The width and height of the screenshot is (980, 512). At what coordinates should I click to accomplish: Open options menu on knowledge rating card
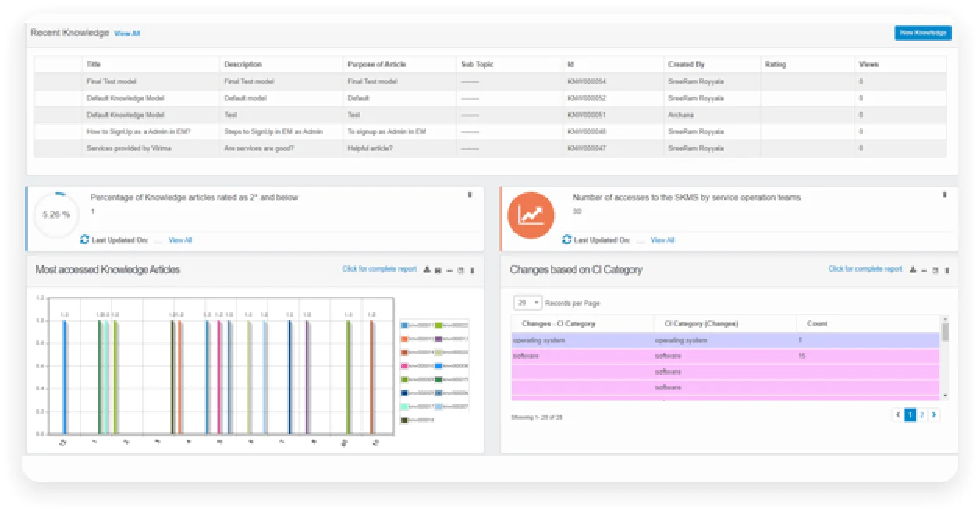tap(470, 195)
